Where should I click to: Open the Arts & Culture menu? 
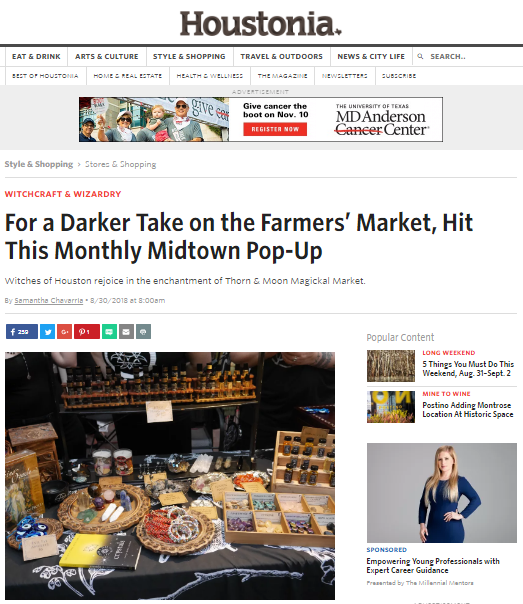coord(107,56)
